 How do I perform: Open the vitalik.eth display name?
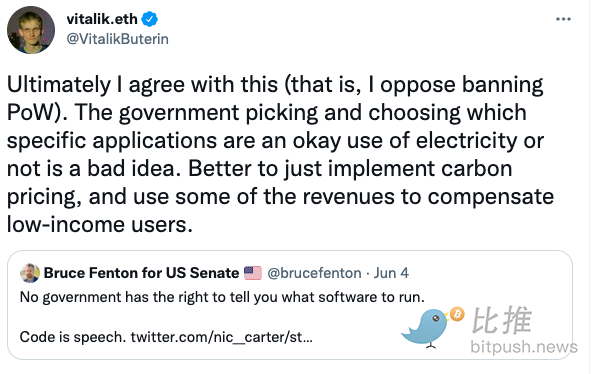click(x=102, y=19)
